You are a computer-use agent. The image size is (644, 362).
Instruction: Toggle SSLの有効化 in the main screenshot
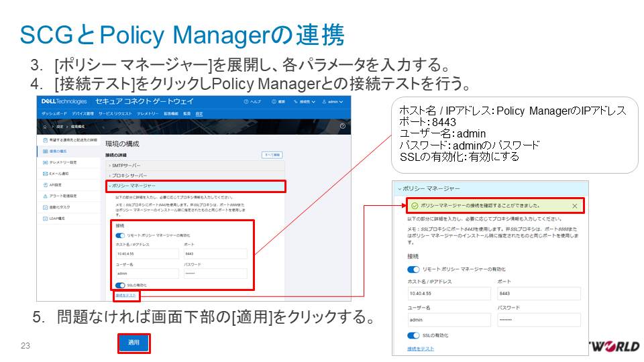click(x=120, y=286)
